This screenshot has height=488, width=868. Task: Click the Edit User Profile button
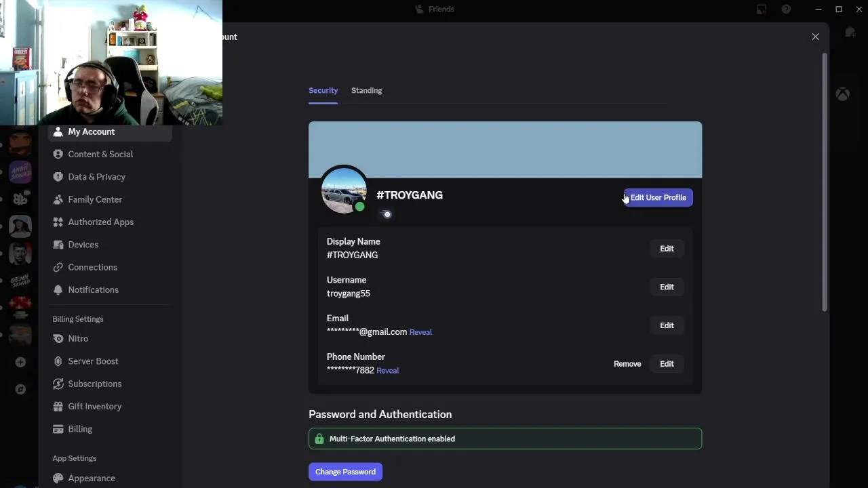pyautogui.click(x=658, y=197)
